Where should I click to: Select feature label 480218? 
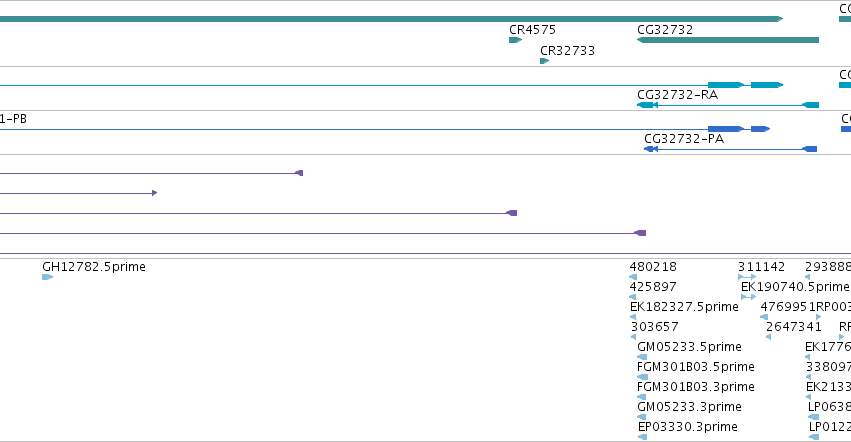[x=653, y=267]
